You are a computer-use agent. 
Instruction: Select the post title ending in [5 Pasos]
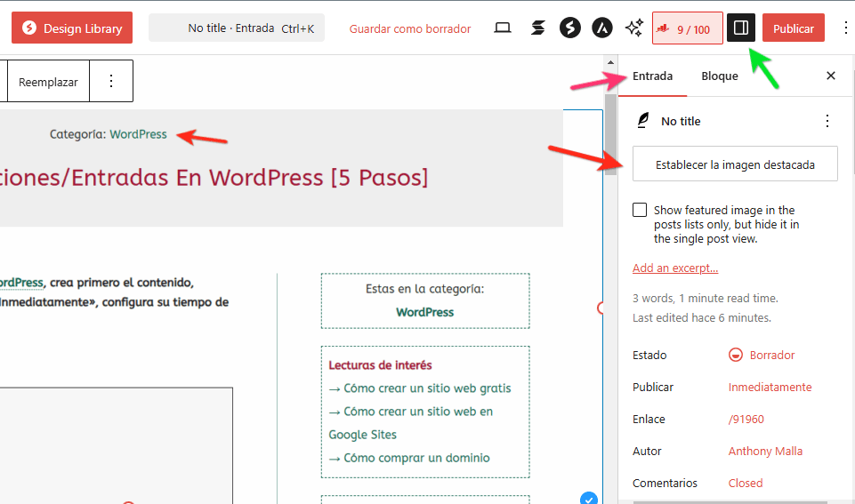pyautogui.click(x=214, y=178)
